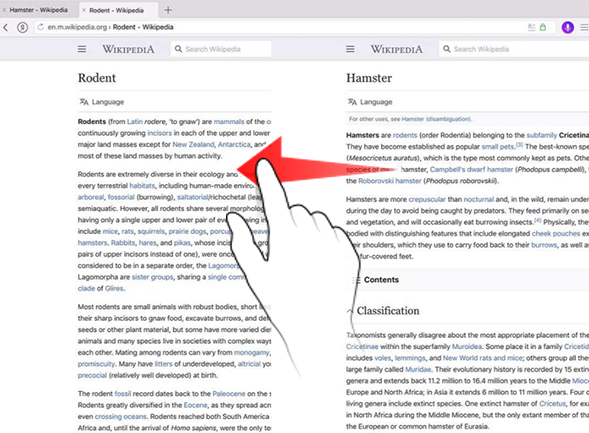Go back with the browser back arrow
Image resolution: width=589 pixels, height=433 pixels.
6,27
